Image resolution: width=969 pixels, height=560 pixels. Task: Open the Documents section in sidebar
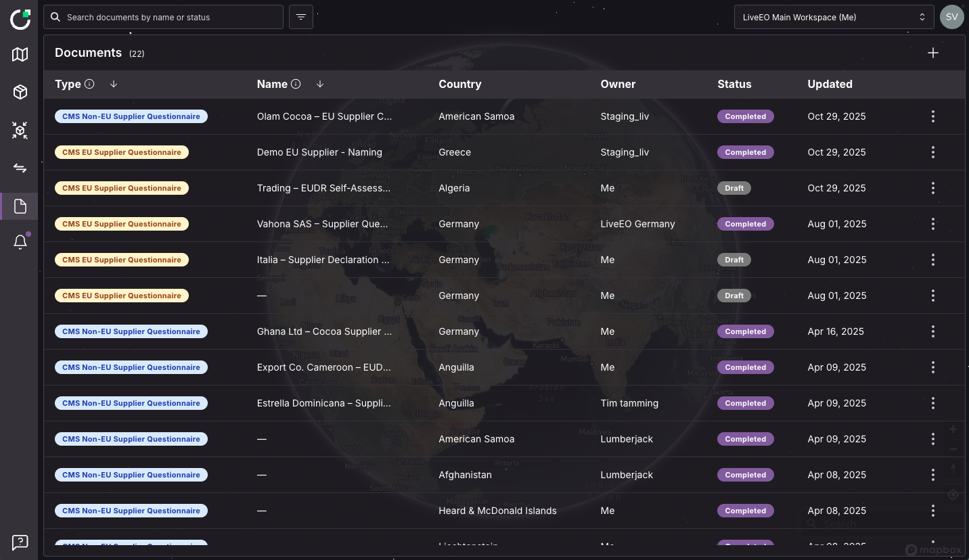click(20, 206)
